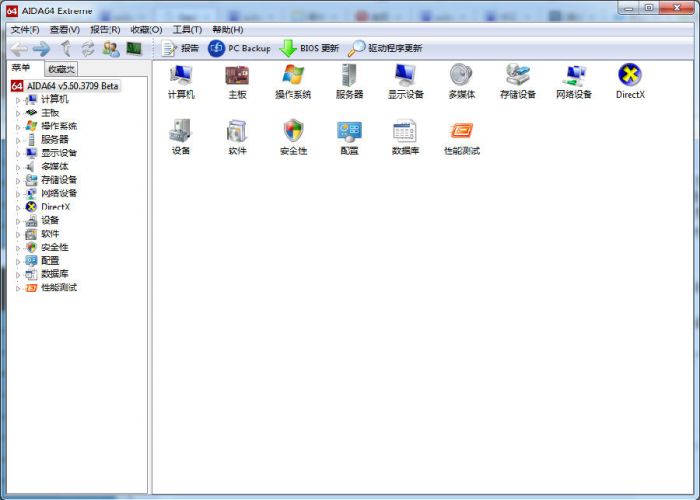Open the 配置 icon in main pane
The width and height of the screenshot is (700, 500).
tap(349, 137)
